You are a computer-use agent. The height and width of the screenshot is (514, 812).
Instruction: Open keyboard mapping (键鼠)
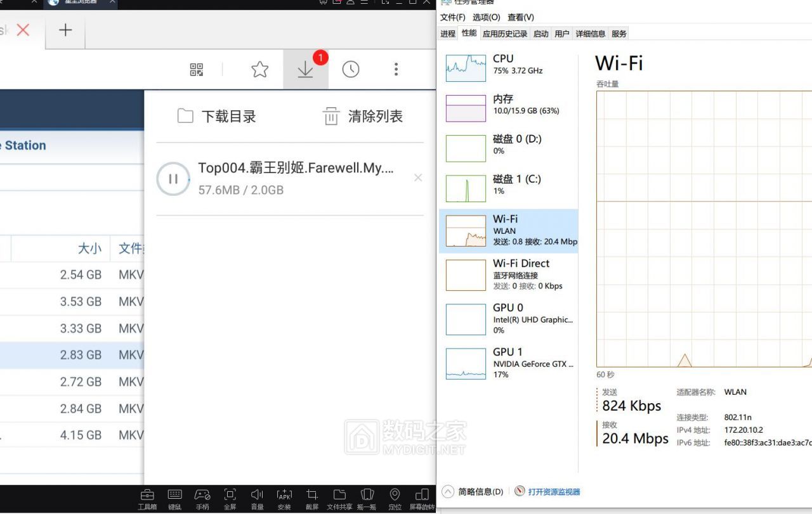pyautogui.click(x=175, y=499)
